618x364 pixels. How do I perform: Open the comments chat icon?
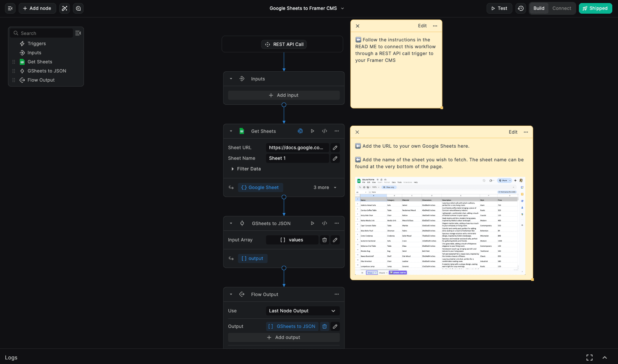point(78,8)
